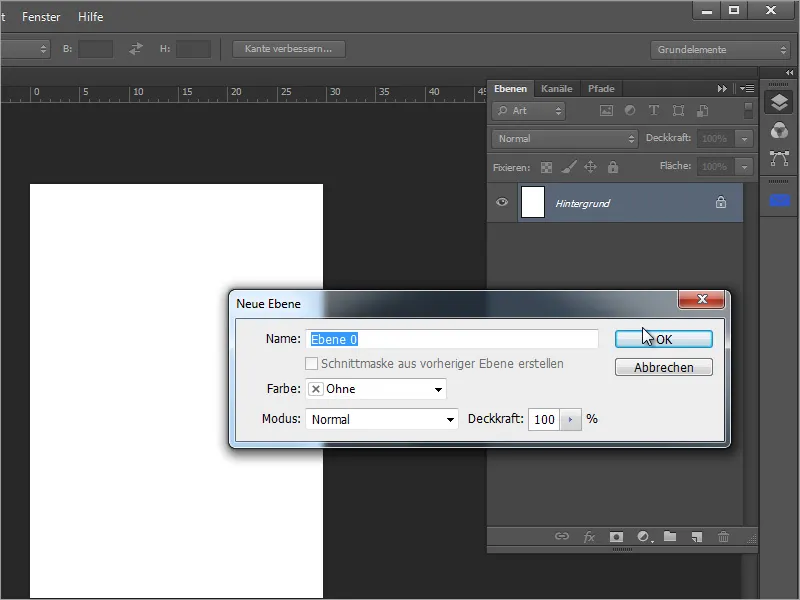Image resolution: width=800 pixels, height=600 pixels.
Task: Switch to the Pfade tab
Action: [601, 89]
